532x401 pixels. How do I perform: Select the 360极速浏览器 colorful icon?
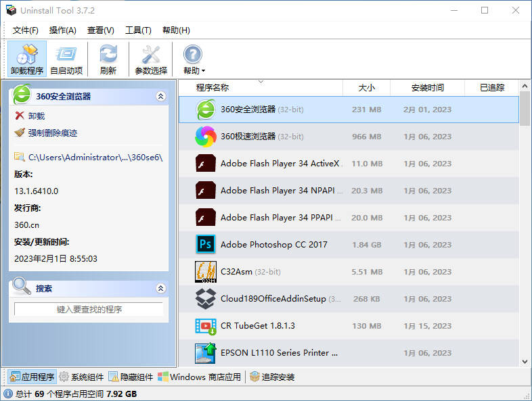click(205, 137)
